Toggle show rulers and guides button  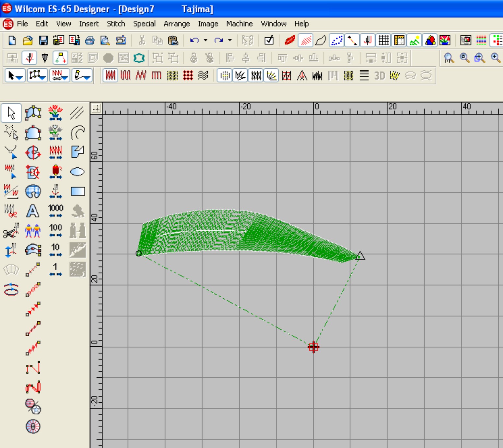[399, 40]
